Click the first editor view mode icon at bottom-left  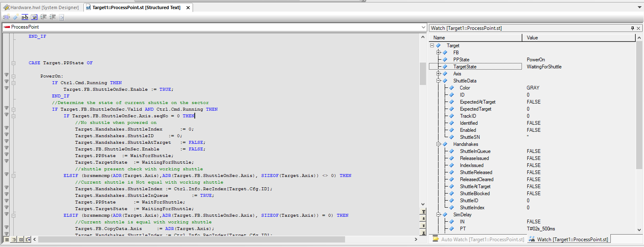coord(7,240)
